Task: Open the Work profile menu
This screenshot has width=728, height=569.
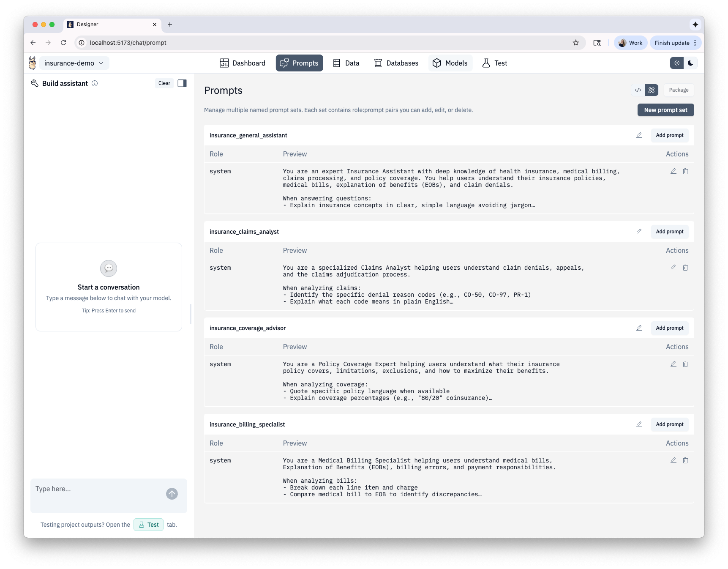Action: point(630,43)
